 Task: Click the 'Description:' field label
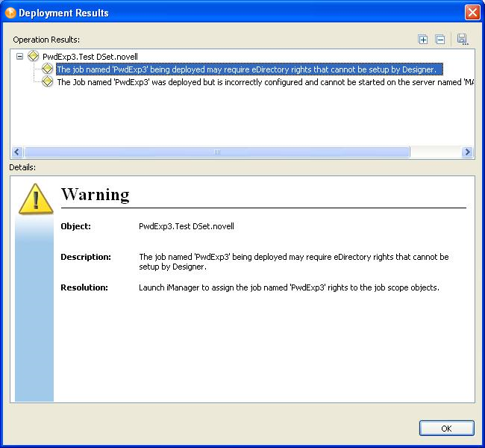tap(86, 257)
